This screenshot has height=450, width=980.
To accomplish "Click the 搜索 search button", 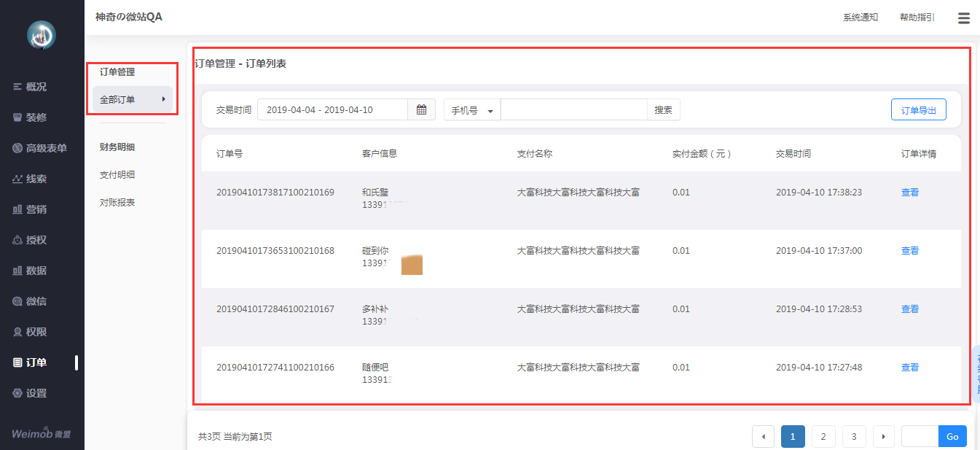I will (663, 110).
